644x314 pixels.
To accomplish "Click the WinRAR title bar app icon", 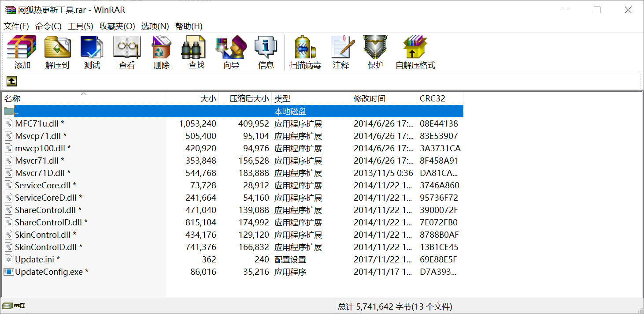I will click(10, 10).
